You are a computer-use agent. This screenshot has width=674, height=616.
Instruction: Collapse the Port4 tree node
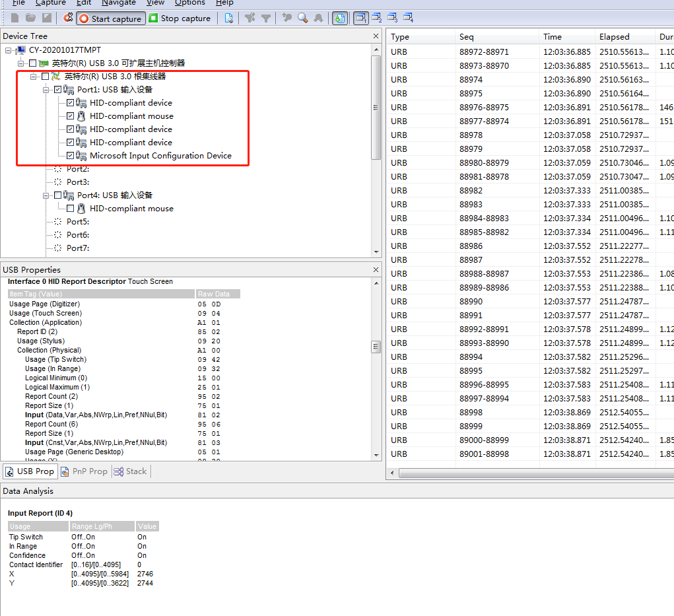[x=46, y=195]
